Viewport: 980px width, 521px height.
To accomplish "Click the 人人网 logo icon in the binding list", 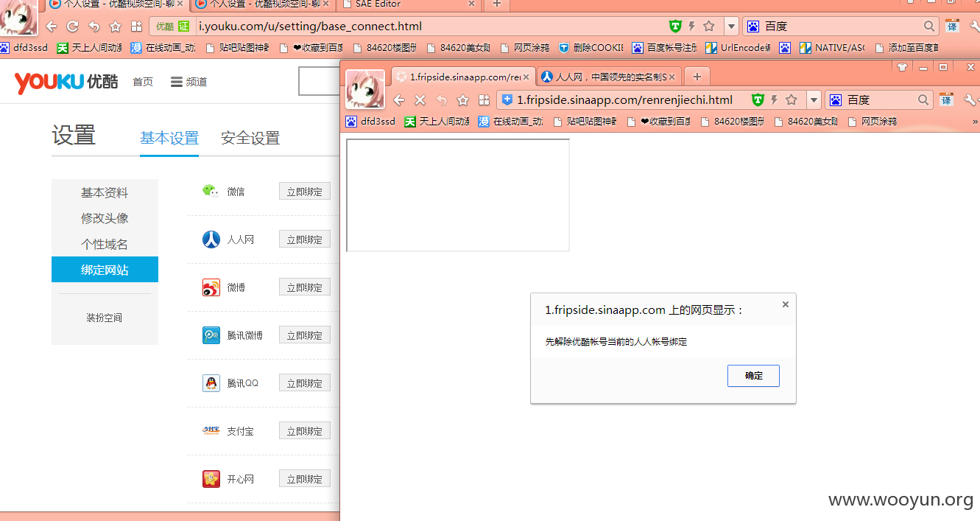I will coord(211,239).
